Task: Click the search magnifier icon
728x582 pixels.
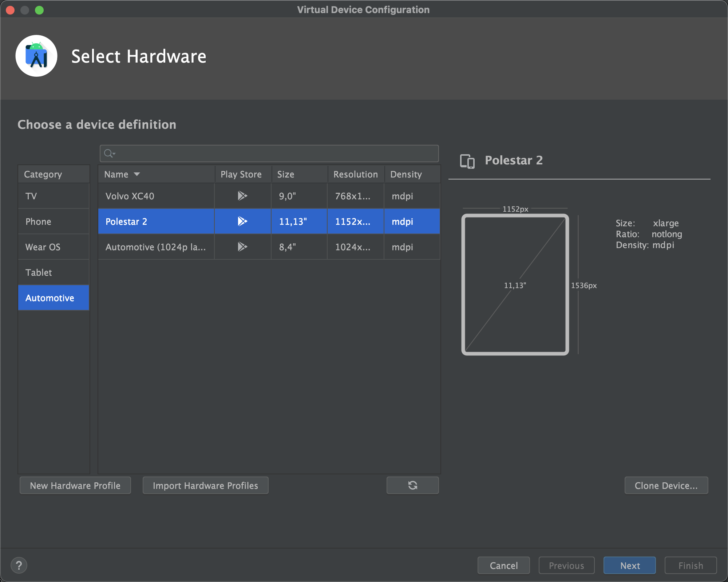Action: tap(108, 154)
